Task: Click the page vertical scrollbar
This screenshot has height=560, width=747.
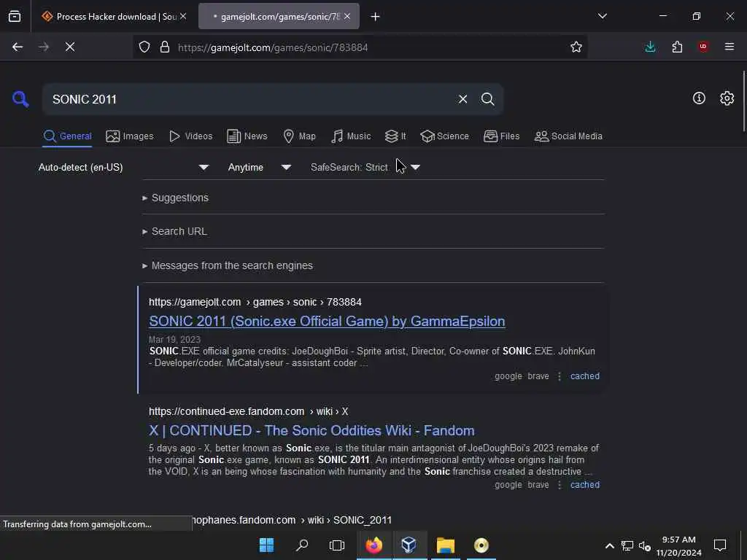Action: pos(743,101)
